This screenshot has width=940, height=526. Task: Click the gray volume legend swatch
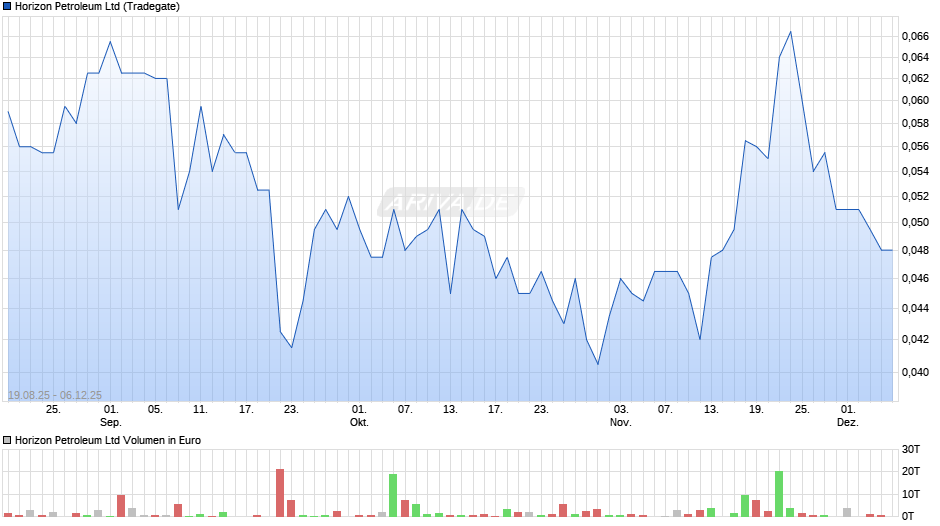(x=7, y=440)
